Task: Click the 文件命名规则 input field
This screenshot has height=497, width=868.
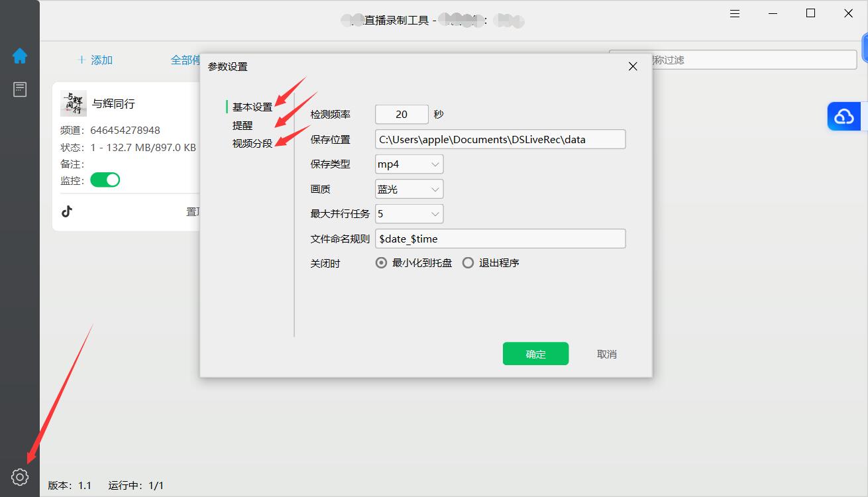Action: coord(500,239)
